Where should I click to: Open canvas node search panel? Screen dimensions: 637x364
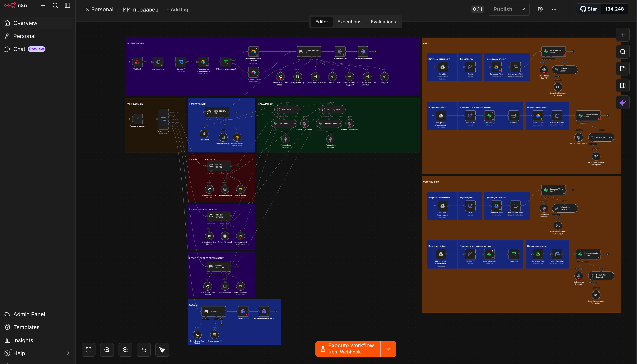(x=623, y=52)
